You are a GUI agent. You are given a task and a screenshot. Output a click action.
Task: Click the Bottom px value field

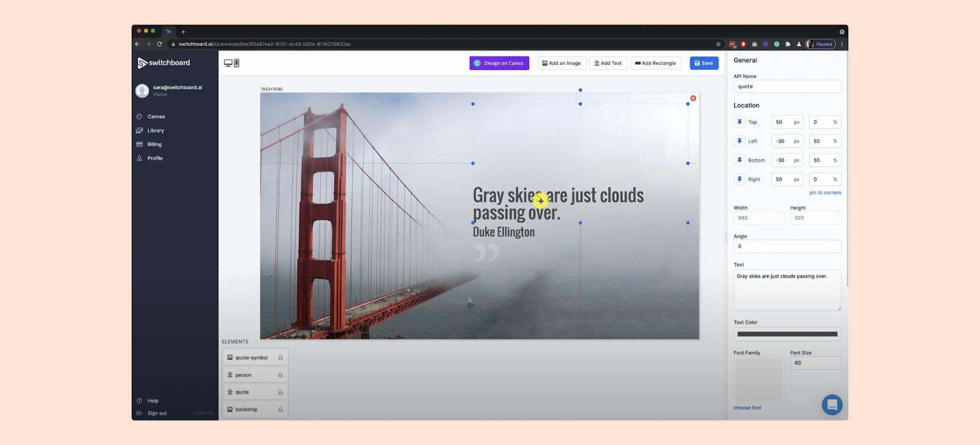coord(787,160)
